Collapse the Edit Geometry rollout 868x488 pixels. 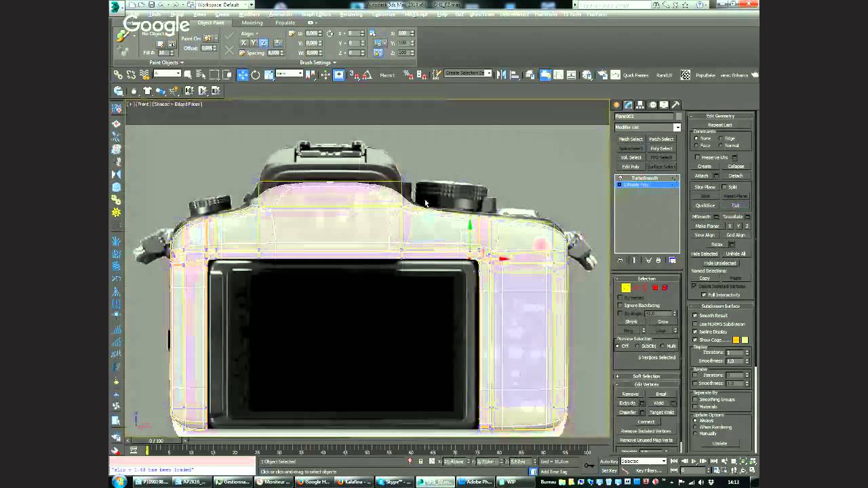720,116
